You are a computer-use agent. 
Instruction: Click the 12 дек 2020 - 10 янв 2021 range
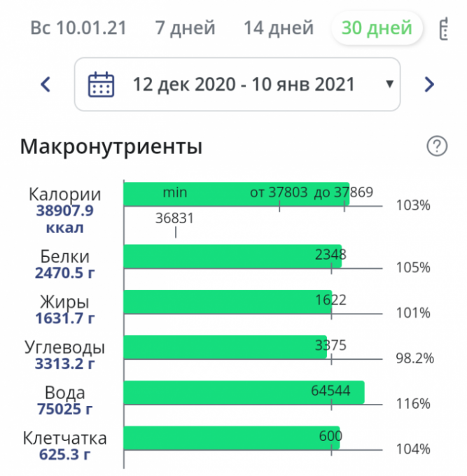point(244,85)
